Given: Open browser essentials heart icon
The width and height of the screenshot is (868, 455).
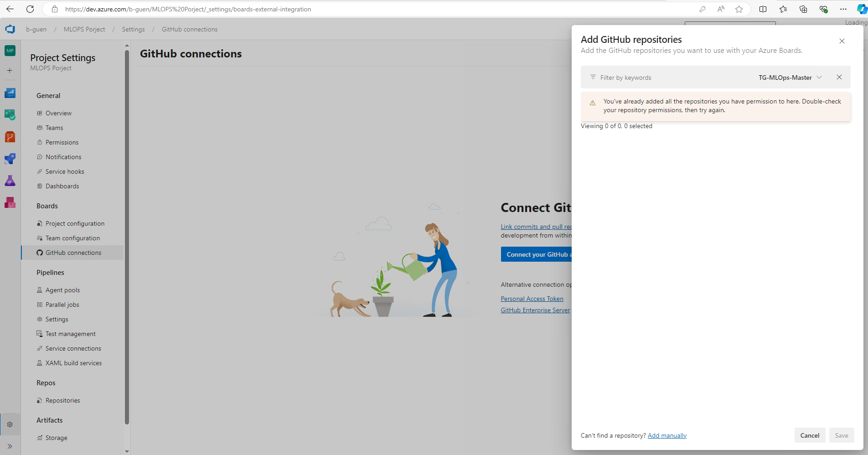Looking at the screenshot, I should click(823, 9).
